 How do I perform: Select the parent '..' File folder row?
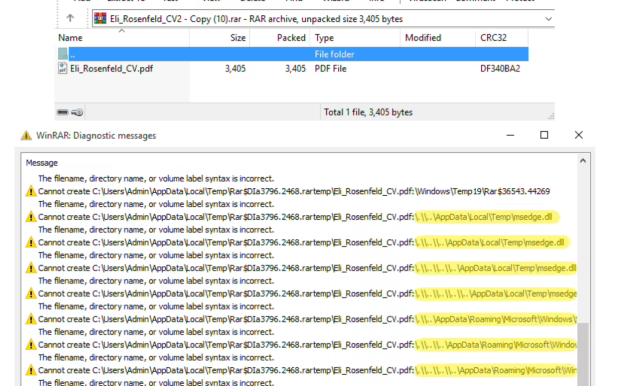click(293, 54)
